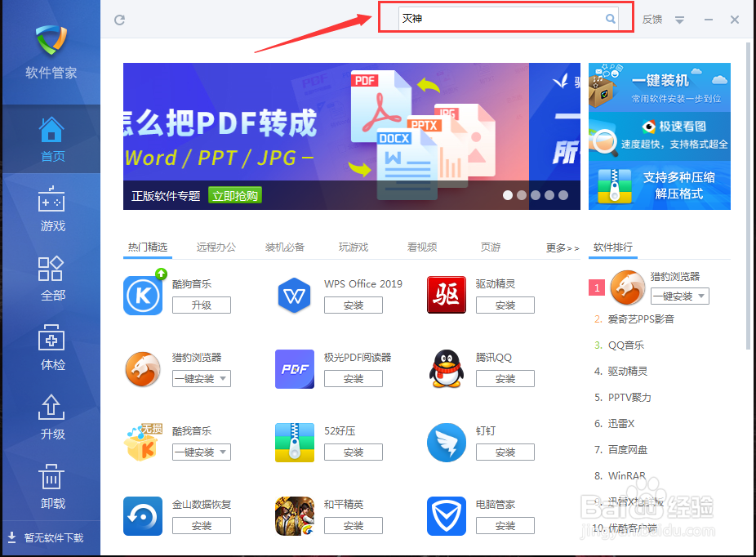This screenshot has width=756, height=557.
Task: Click the 金山数据恢复 app icon
Action: 143,516
